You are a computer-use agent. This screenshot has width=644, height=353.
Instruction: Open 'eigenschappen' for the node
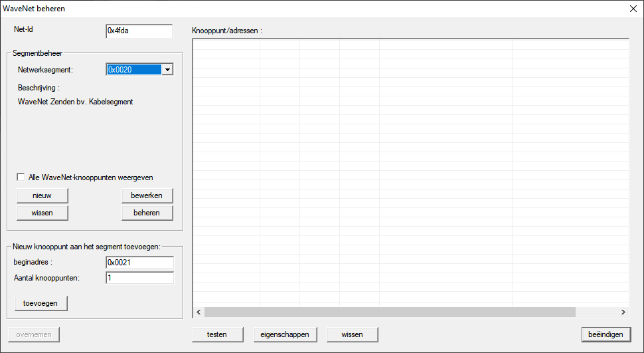point(285,334)
